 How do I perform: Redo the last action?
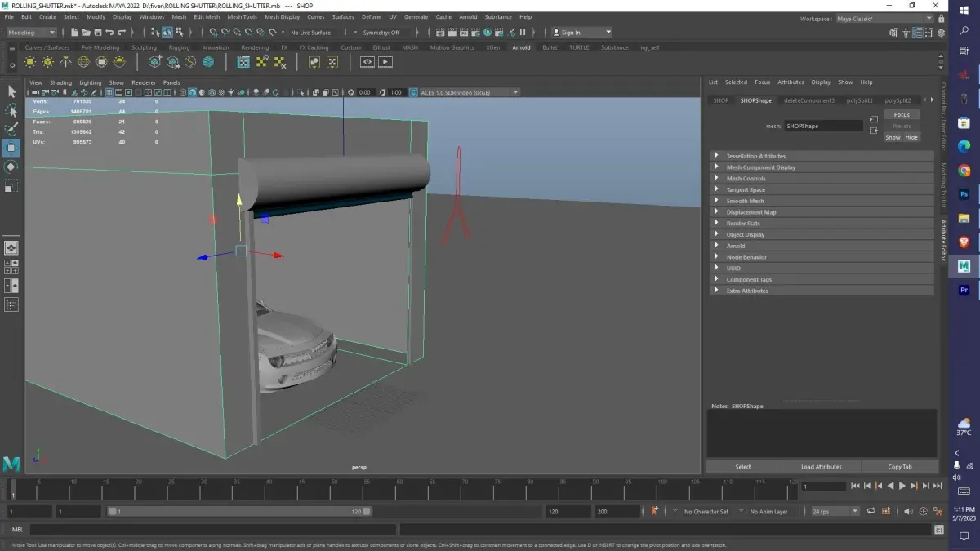pyautogui.click(x=122, y=33)
